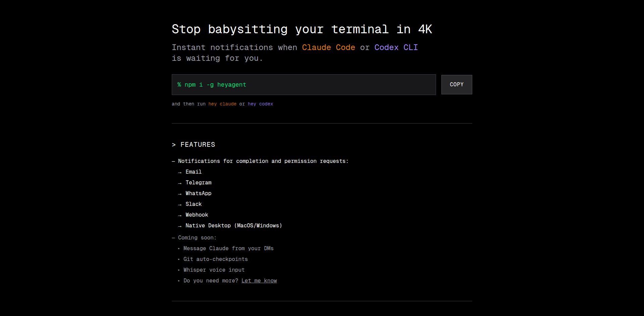
Task: Click the Coming soon label
Action: click(x=197, y=238)
